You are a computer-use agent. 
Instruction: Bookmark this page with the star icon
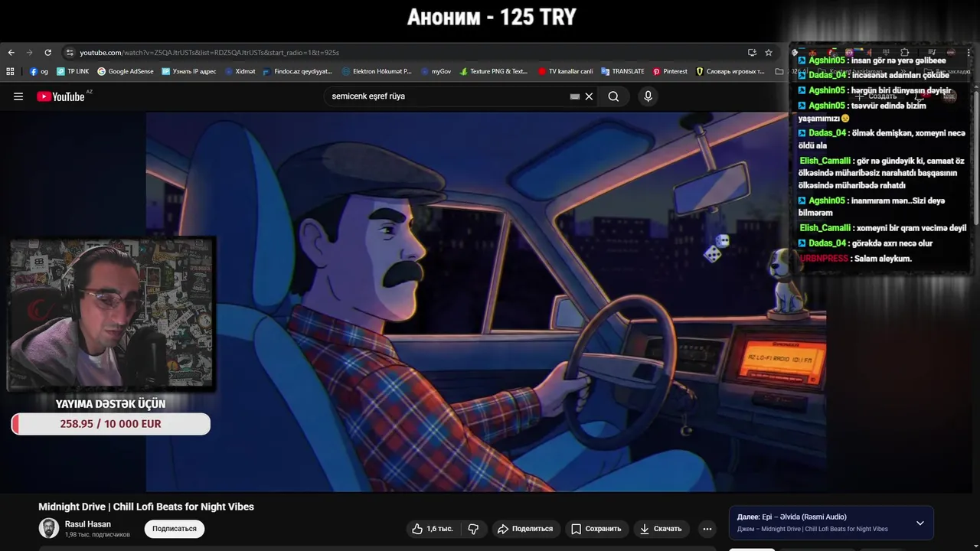tap(769, 53)
